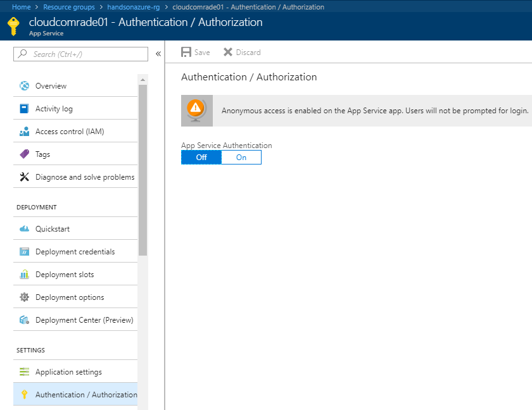The height and width of the screenshot is (410, 532).
Task: Click the Discard X icon
Action: (228, 52)
